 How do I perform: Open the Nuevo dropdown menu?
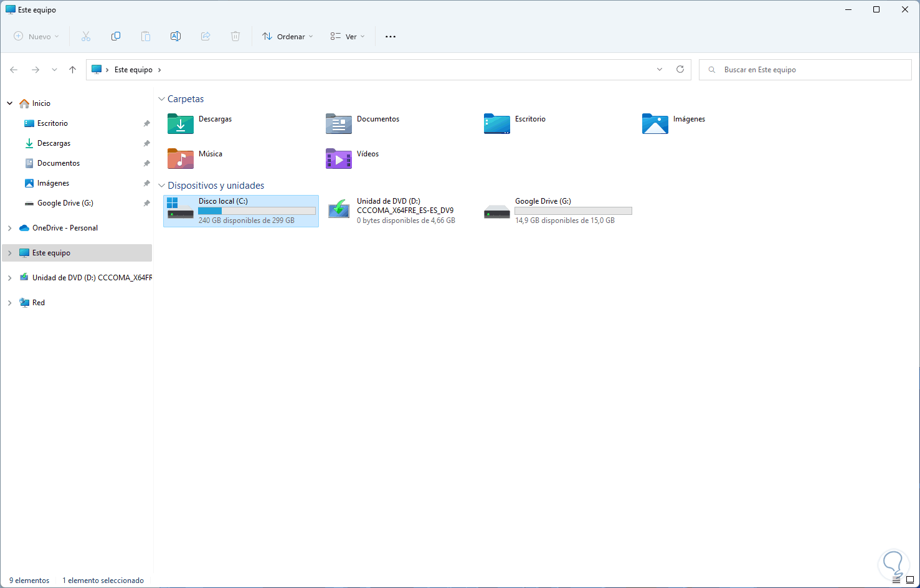37,36
